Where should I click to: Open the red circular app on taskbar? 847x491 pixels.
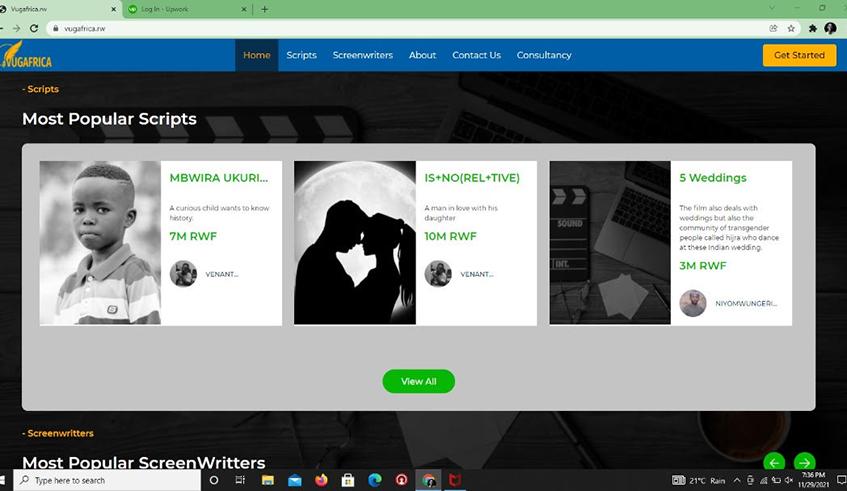[401, 480]
